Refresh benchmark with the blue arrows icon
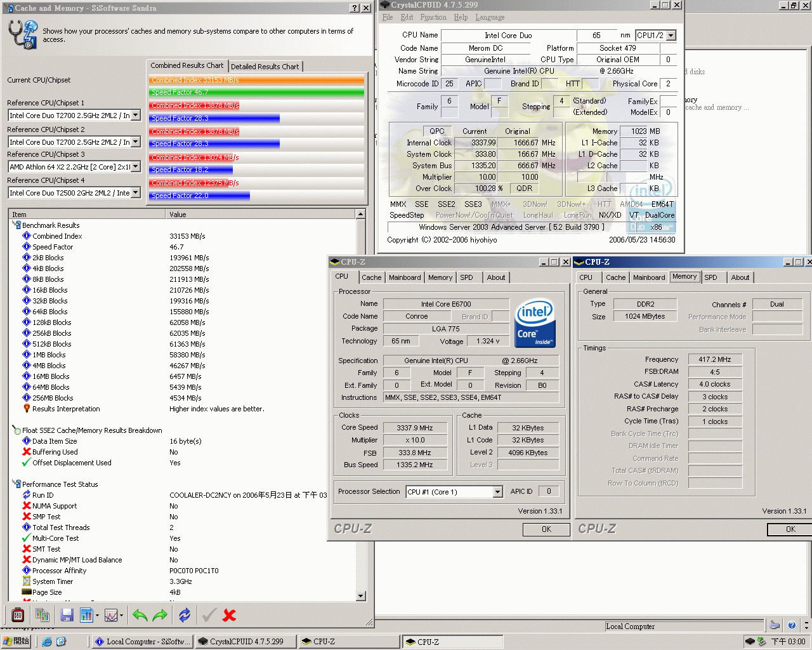The height and width of the screenshot is (650, 812). tap(185, 614)
